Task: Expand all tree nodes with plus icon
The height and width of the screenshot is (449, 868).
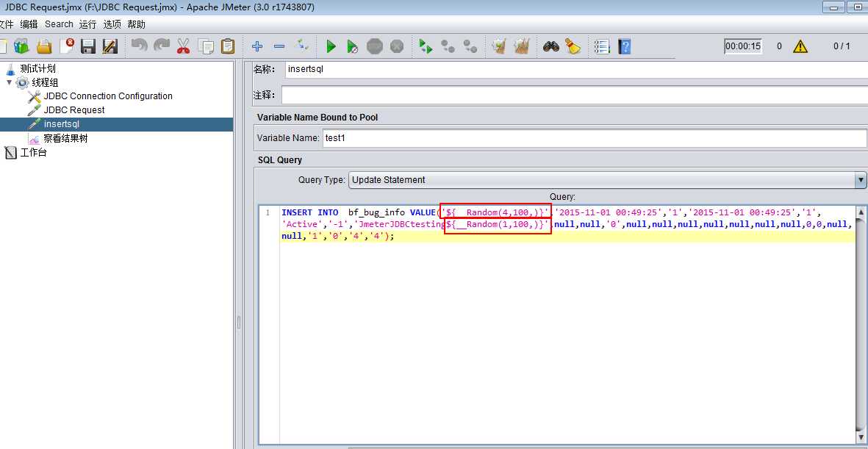Action: click(x=257, y=46)
